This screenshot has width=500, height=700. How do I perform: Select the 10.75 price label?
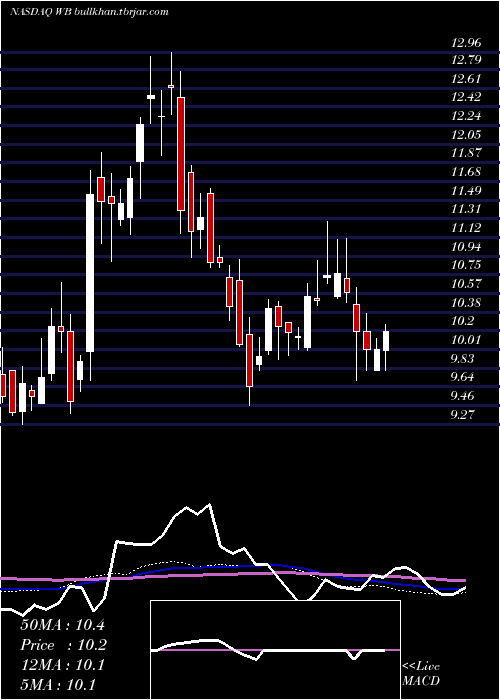pos(466,265)
